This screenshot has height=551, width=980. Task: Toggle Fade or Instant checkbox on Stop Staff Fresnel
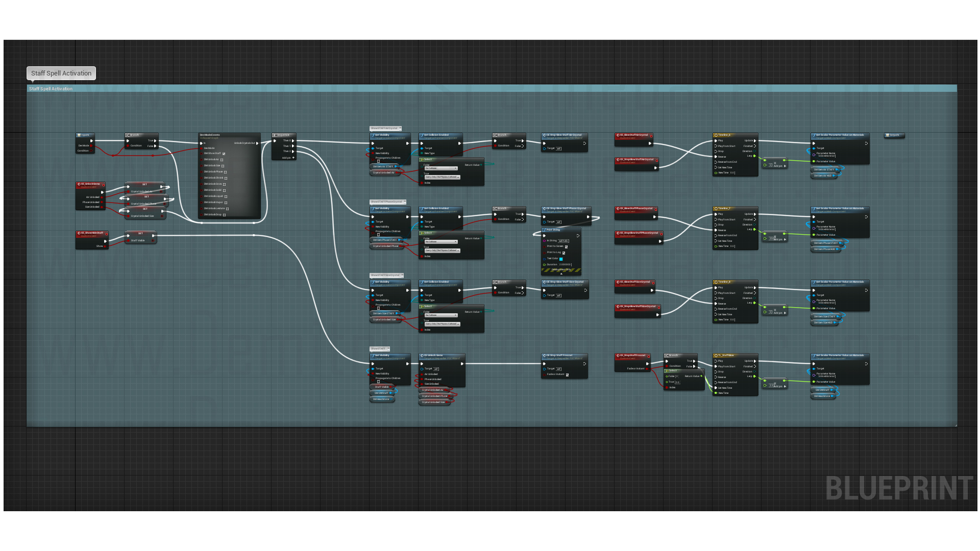coord(567,375)
